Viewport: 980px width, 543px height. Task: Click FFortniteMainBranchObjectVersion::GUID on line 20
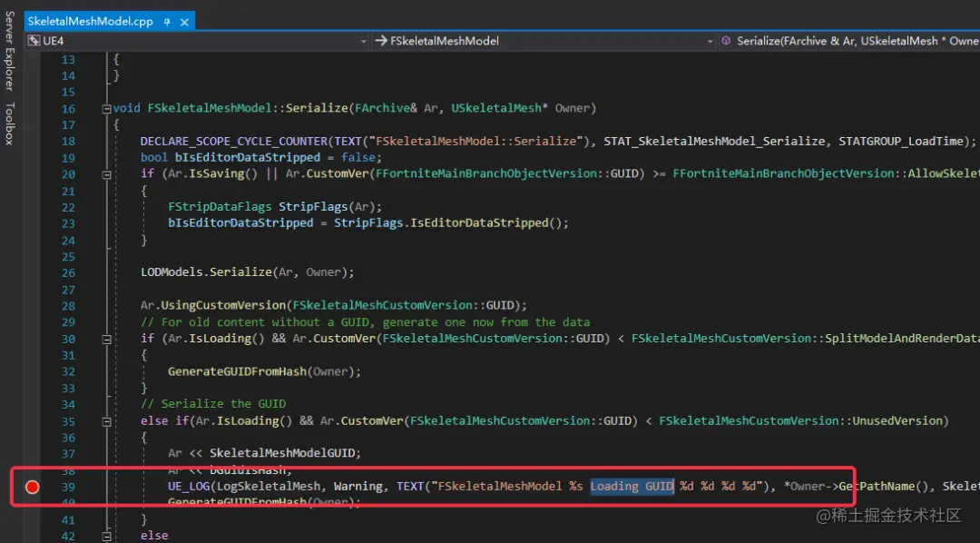click(x=509, y=174)
